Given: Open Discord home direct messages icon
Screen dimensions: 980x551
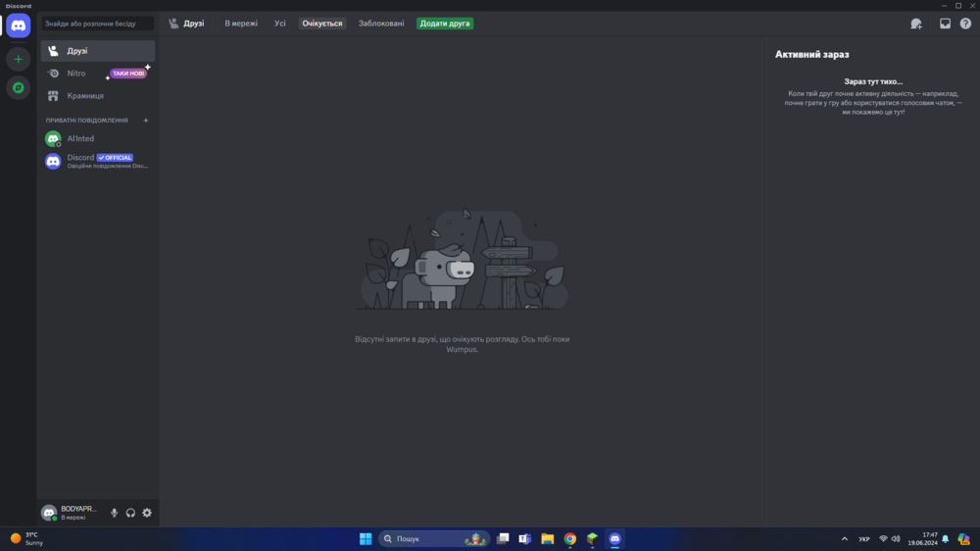Looking at the screenshot, I should pyautogui.click(x=18, y=25).
